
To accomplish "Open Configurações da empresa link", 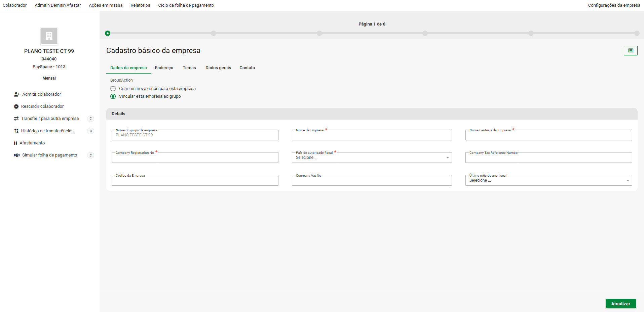I will pos(614,5).
